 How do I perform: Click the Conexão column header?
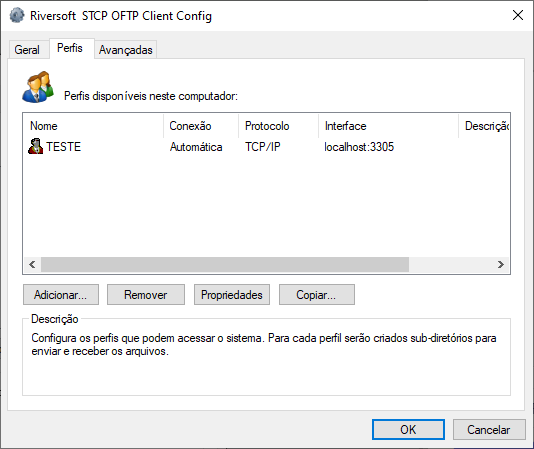(x=201, y=126)
